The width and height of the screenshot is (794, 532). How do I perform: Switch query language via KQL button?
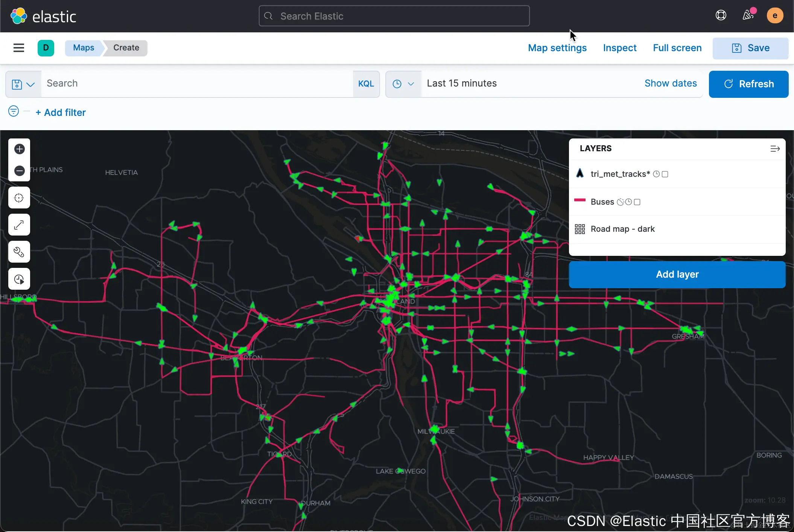[x=366, y=84]
